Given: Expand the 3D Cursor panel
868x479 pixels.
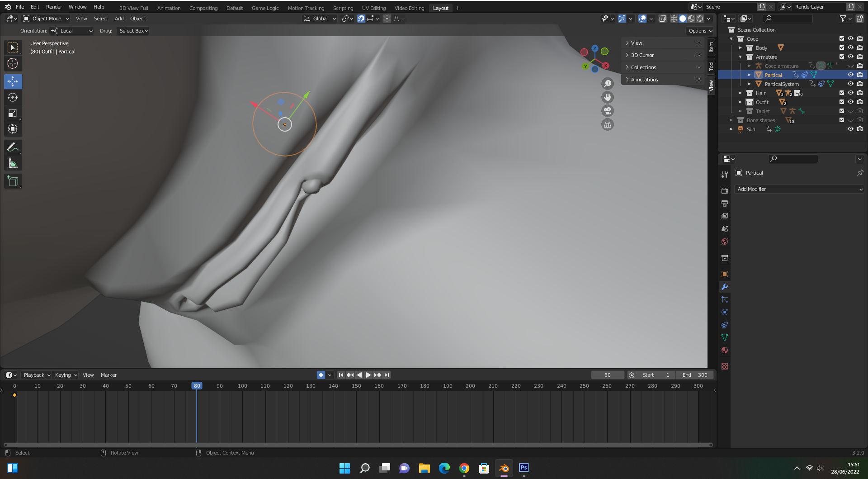Looking at the screenshot, I should point(642,55).
